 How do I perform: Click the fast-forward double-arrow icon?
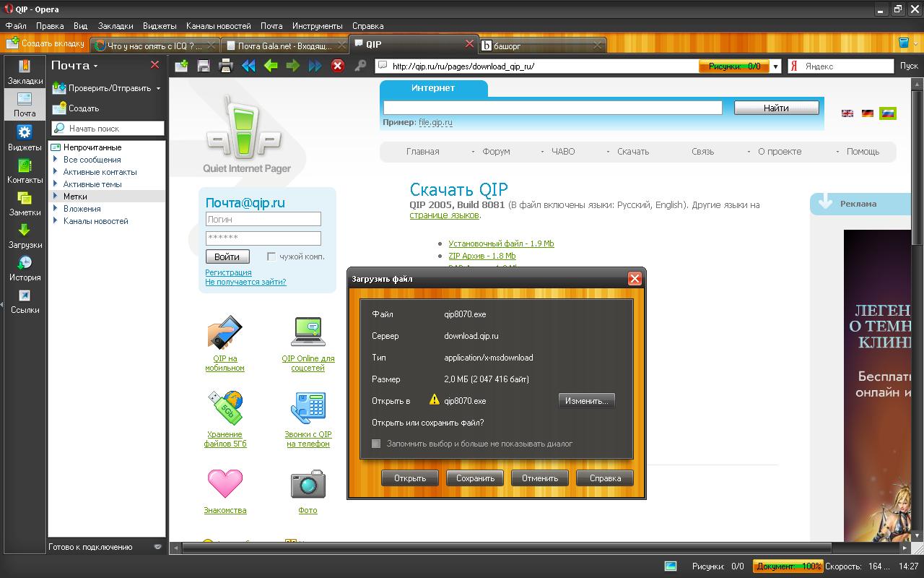315,66
